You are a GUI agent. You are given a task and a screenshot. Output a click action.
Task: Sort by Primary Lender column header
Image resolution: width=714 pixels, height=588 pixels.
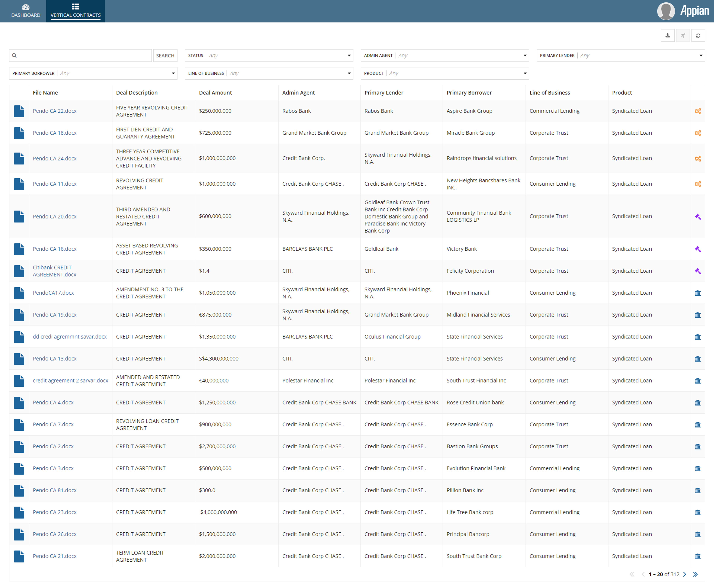(x=384, y=93)
